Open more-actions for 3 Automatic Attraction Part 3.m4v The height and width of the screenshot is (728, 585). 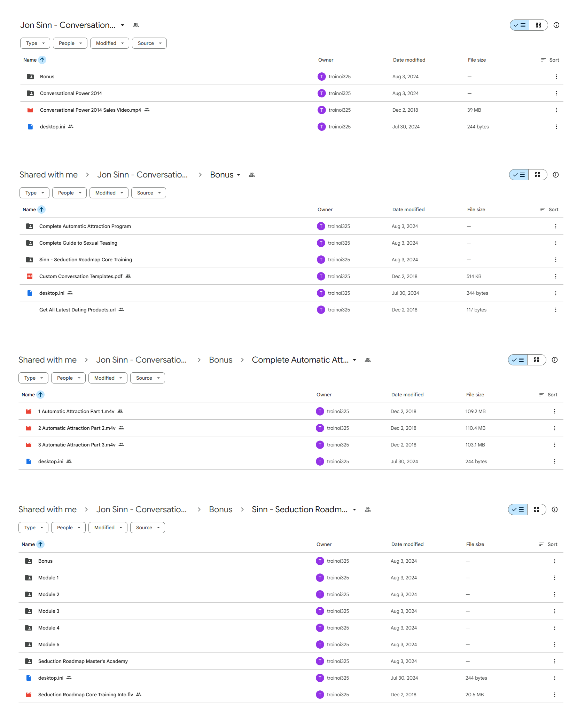click(x=554, y=445)
